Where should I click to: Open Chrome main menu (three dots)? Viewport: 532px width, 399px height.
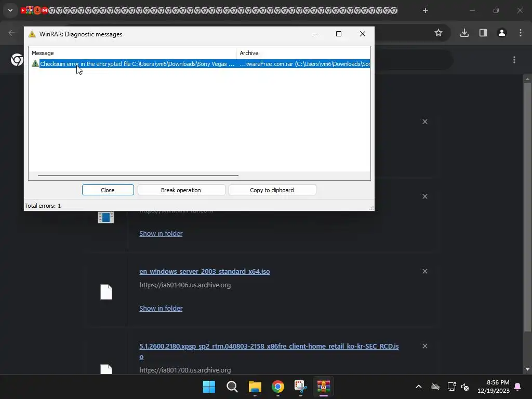pos(521,33)
